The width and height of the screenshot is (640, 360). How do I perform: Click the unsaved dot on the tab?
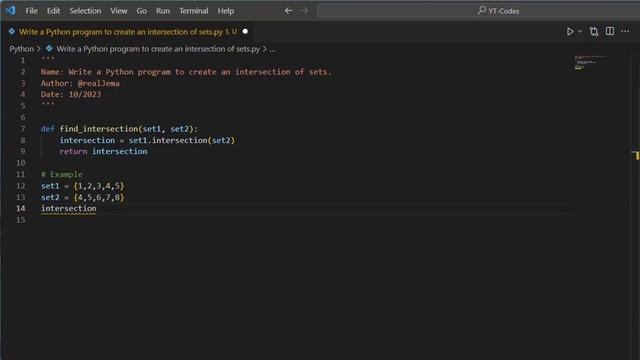coord(245,31)
